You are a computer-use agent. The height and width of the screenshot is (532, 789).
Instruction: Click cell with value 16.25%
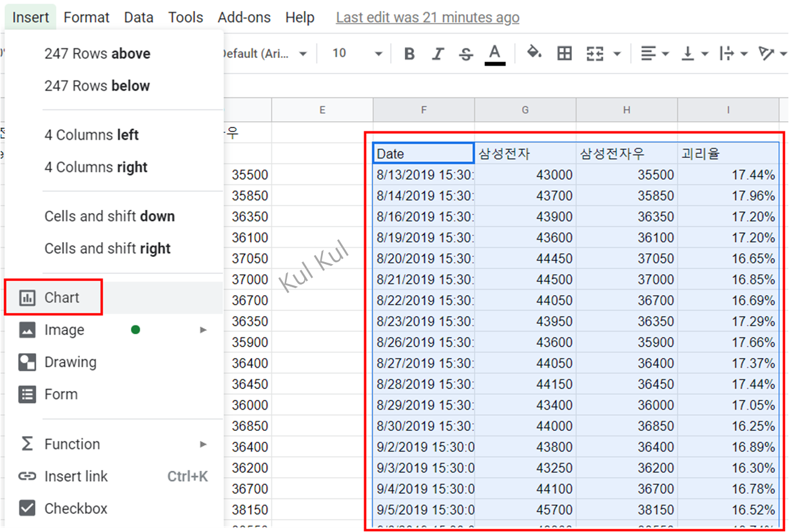tap(728, 426)
